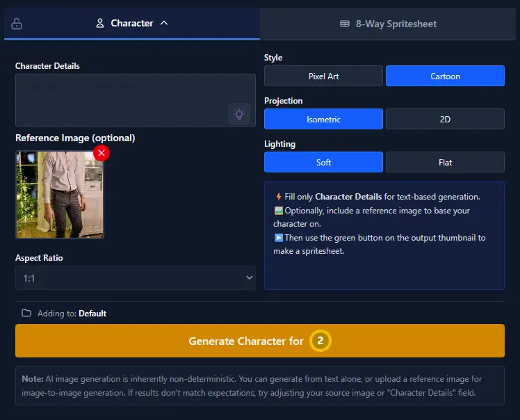Viewport: 520px width, 420px height.
Task: Click the folder icon beside Adding to
Action: pos(26,314)
